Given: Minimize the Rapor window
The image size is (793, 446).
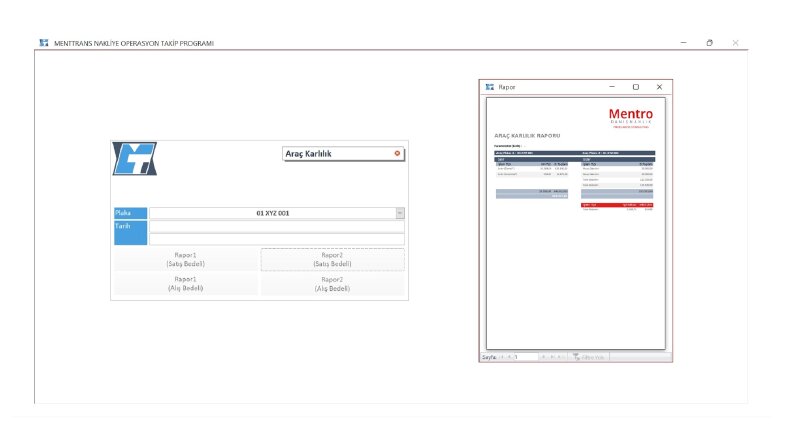Looking at the screenshot, I should tap(612, 87).
